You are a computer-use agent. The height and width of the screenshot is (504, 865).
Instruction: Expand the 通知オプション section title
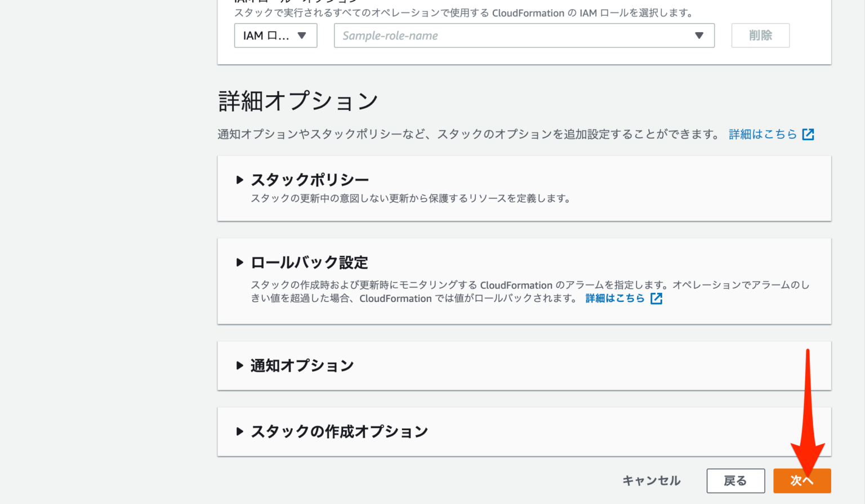302,365
